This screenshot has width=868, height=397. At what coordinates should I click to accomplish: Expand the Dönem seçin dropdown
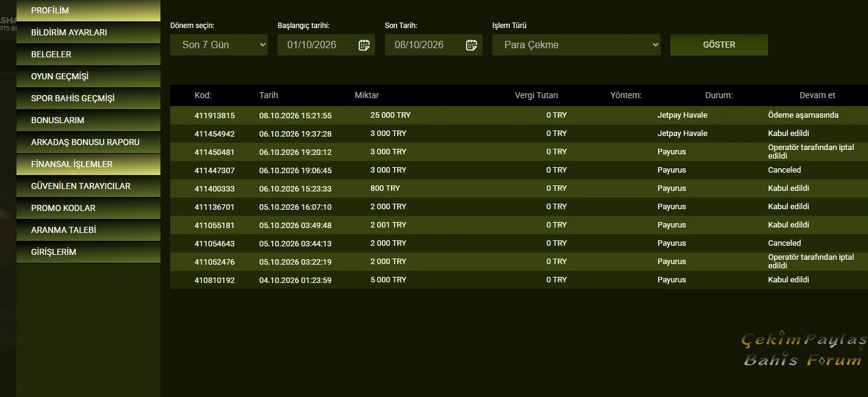[219, 45]
